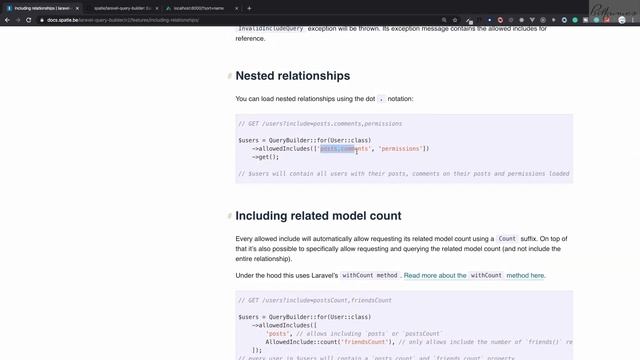Click the red circular extension icon
The height and width of the screenshot is (360, 640).
click(x=500, y=20)
